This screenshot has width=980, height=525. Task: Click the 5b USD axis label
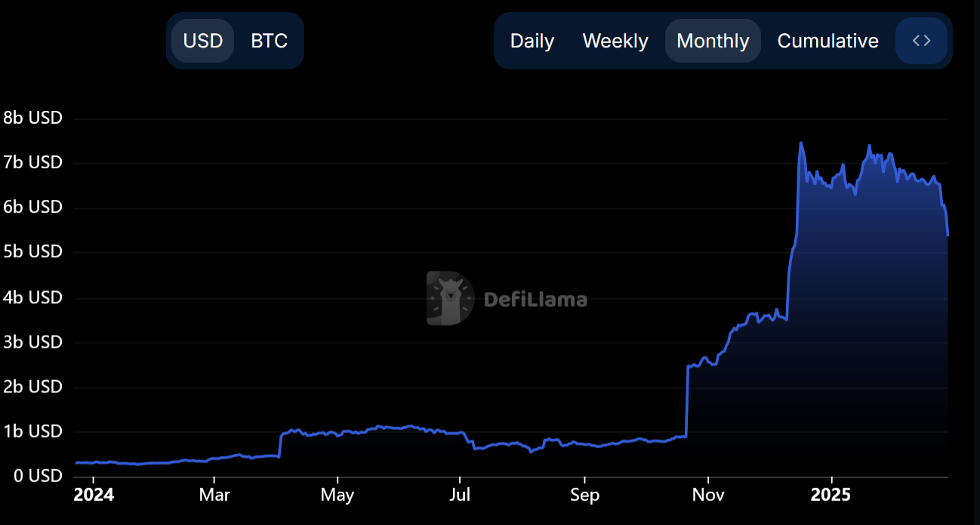(x=32, y=252)
